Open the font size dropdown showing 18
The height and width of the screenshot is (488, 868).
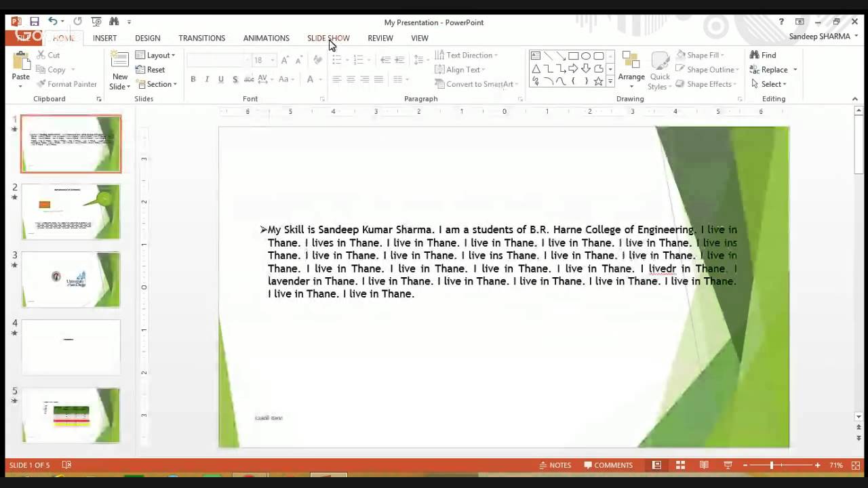273,60
